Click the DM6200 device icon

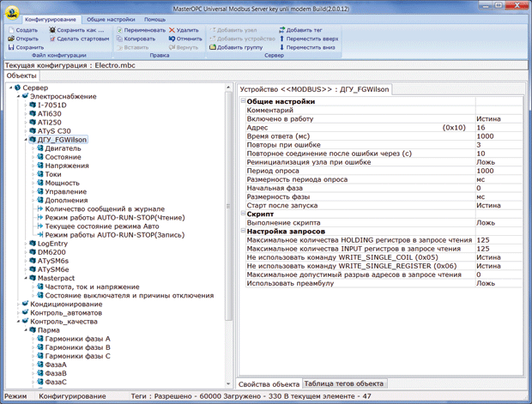[33, 252]
